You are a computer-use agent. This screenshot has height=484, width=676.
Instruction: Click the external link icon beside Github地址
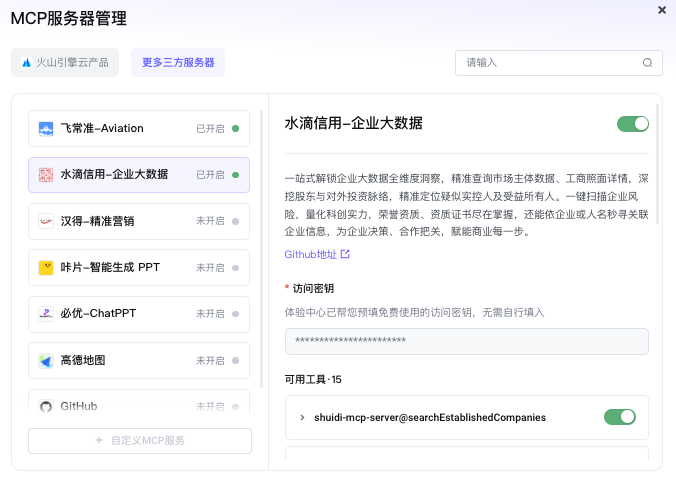[345, 254]
